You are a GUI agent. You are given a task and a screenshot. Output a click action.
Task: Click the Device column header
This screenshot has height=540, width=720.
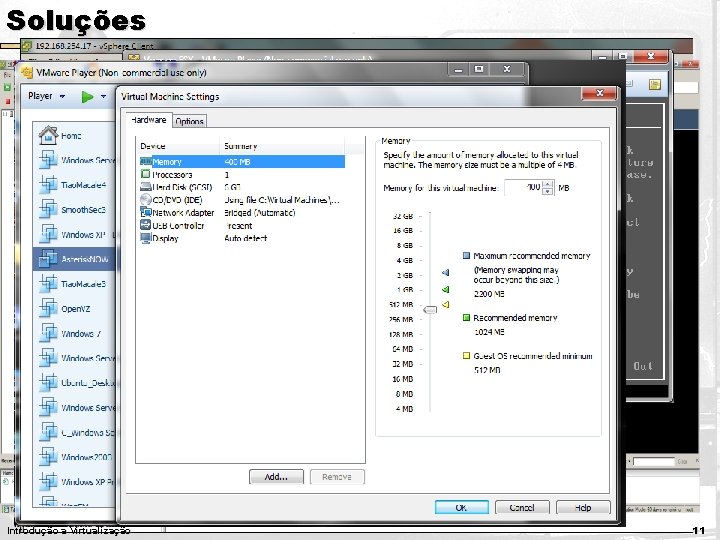179,146
